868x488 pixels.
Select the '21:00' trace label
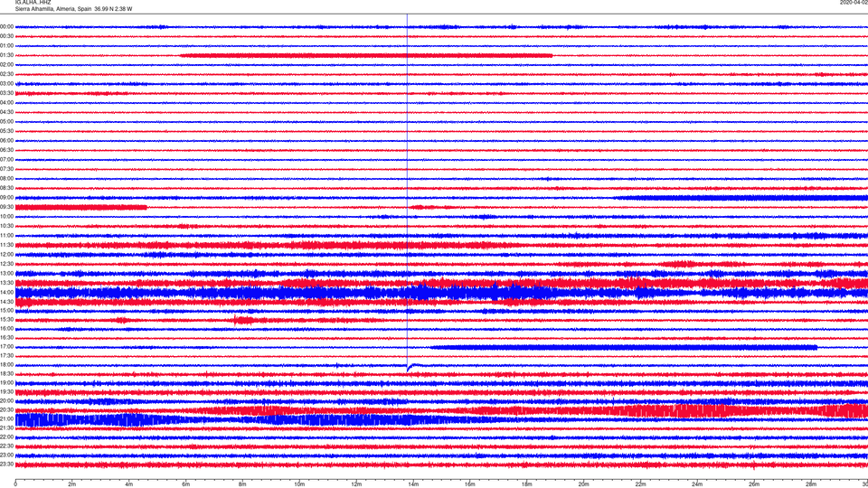6,418
